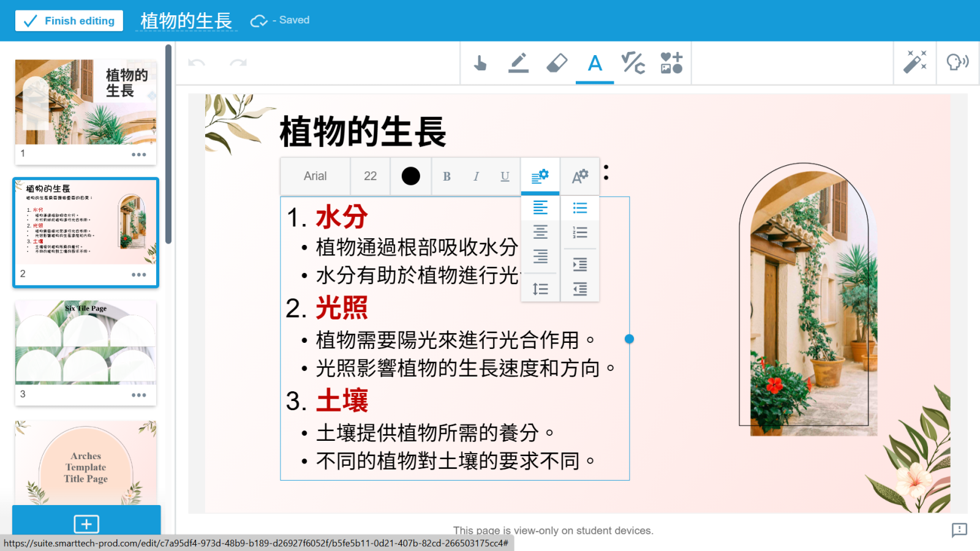Open the math equation tool
This screenshot has width=980, height=551.
pos(633,63)
